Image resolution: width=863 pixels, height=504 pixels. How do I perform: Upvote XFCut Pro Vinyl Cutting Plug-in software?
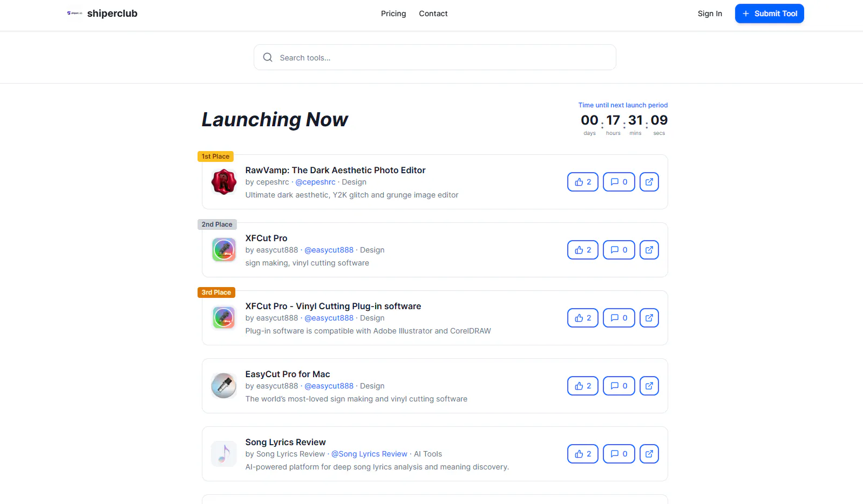582,318
